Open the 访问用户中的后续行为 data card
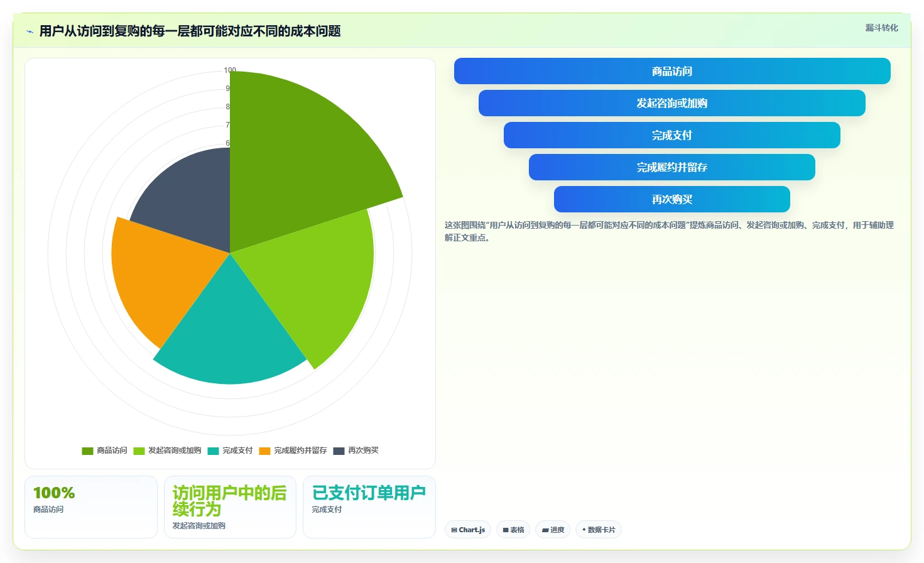 coord(230,507)
